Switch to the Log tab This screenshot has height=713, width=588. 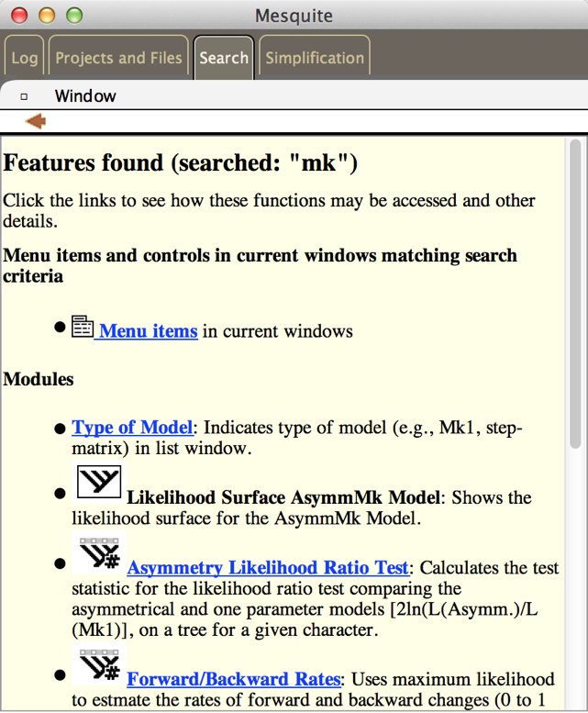point(25,58)
